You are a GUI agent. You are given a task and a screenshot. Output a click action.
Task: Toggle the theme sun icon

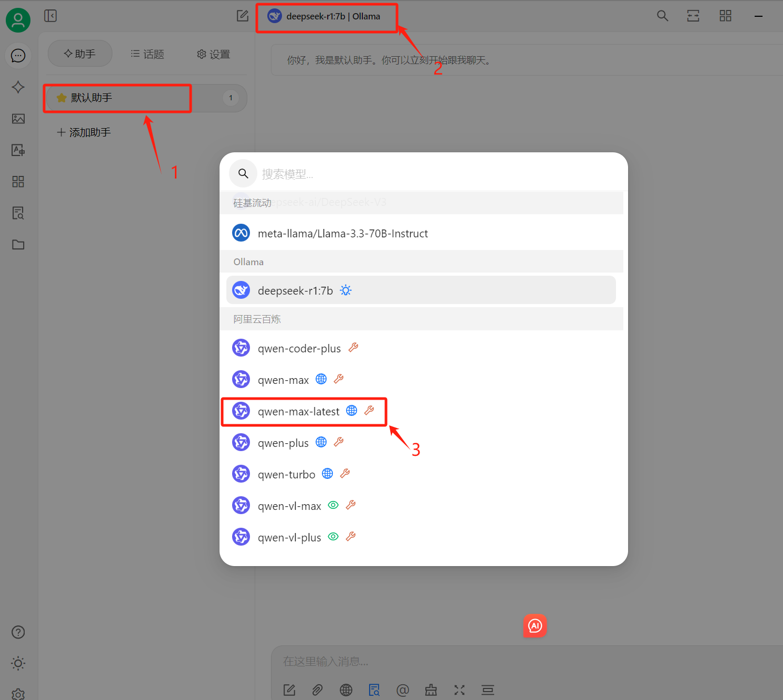pyautogui.click(x=18, y=664)
